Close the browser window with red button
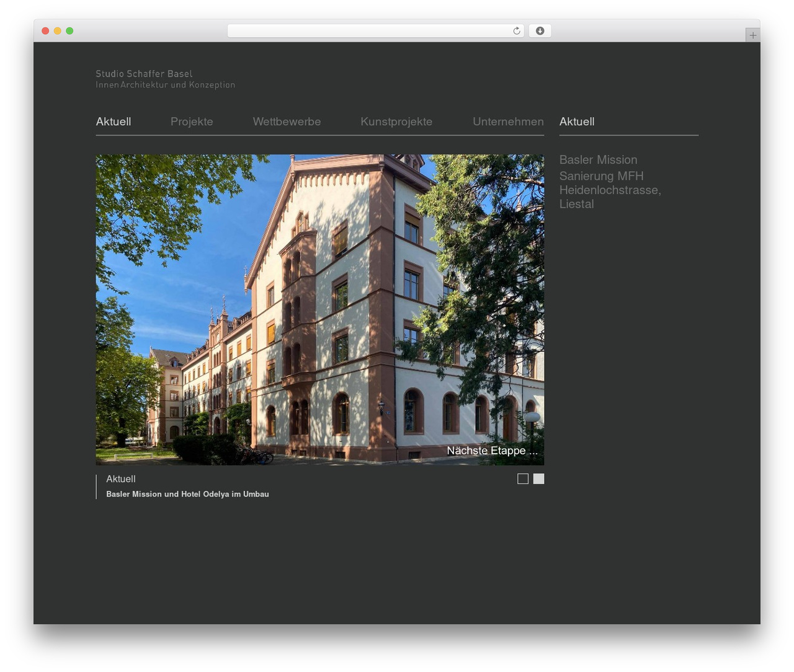 [45, 31]
